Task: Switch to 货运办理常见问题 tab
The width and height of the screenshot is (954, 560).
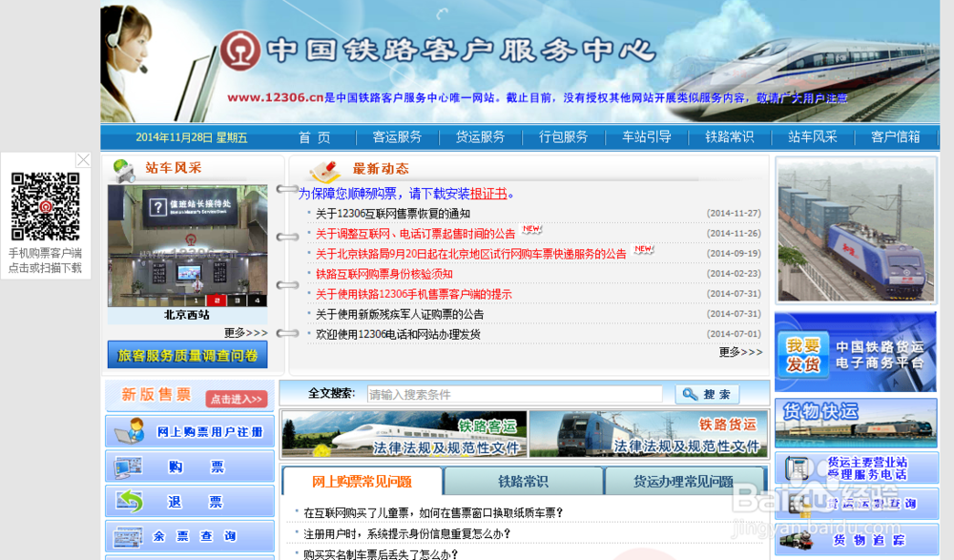Action: 683,482
